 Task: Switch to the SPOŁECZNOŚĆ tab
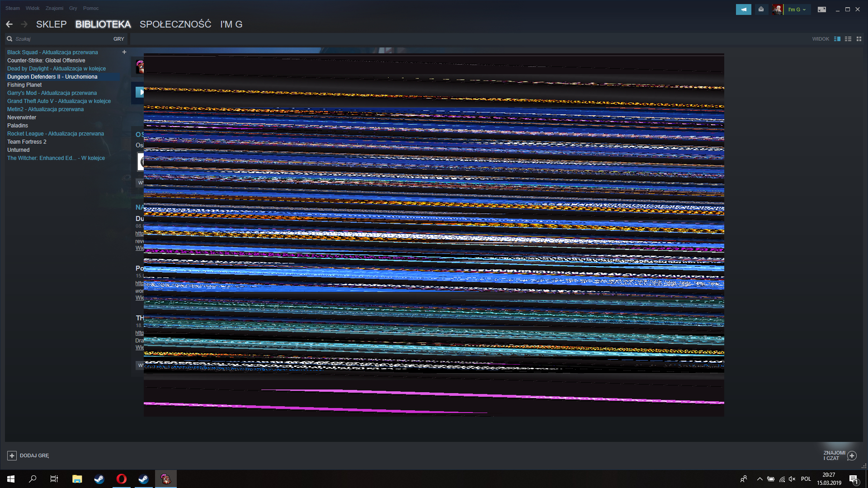click(x=175, y=24)
